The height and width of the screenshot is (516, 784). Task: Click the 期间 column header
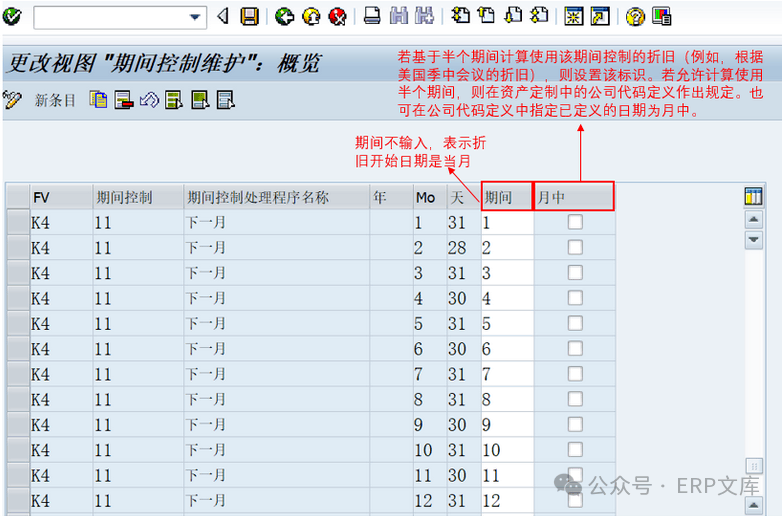tap(506, 197)
